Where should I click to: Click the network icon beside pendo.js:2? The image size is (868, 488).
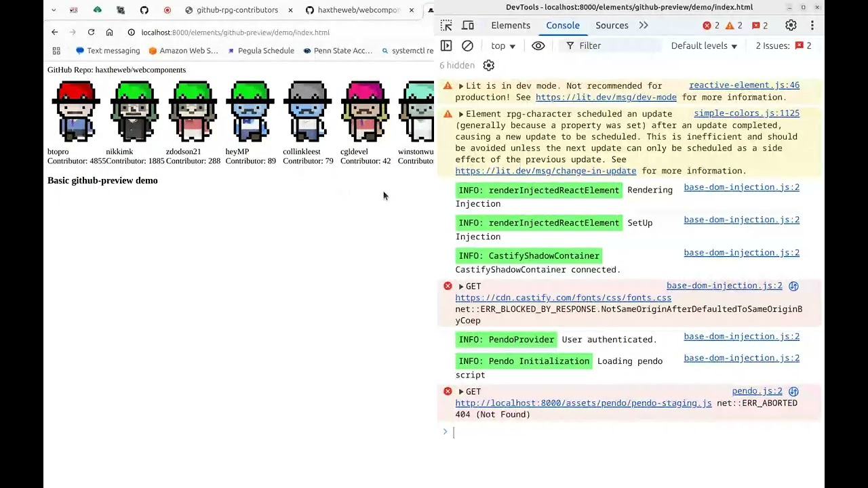(x=793, y=392)
